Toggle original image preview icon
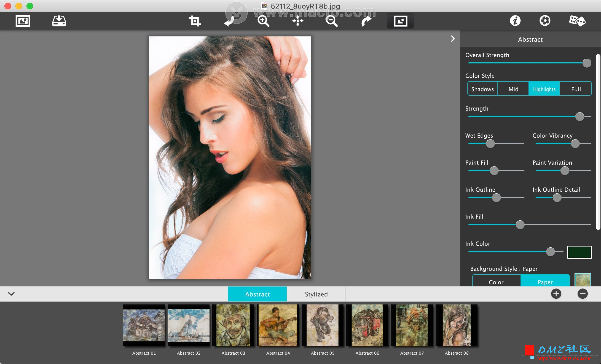 tap(400, 21)
